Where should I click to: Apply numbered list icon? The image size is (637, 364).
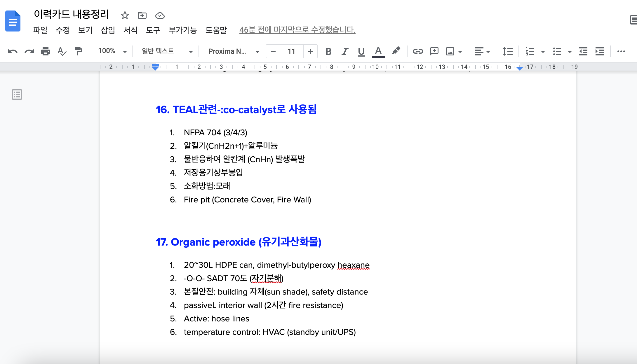530,51
